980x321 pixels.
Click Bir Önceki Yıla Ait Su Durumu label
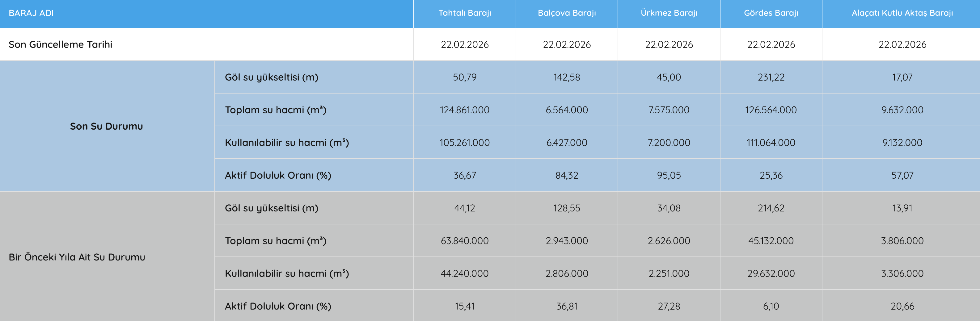click(77, 257)
